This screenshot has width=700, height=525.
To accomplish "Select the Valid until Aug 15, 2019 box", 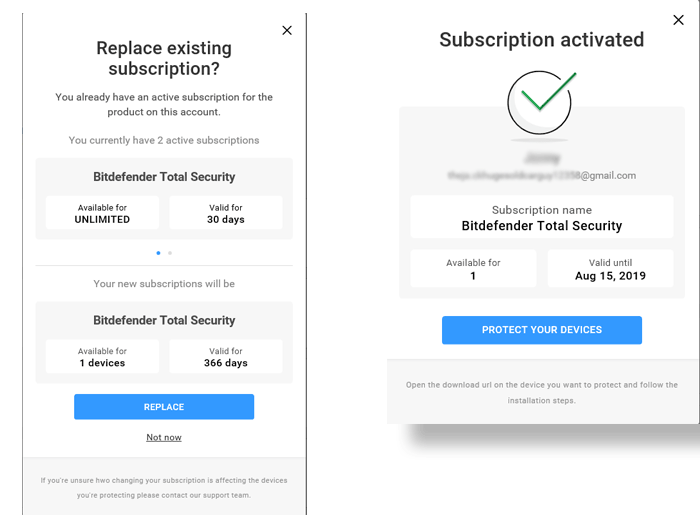I will (610, 268).
